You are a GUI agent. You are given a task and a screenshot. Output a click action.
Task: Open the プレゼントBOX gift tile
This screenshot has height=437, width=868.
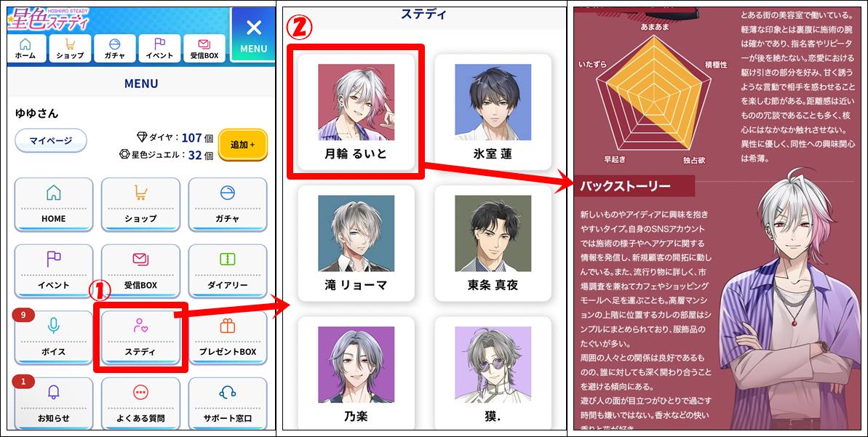pyautogui.click(x=228, y=337)
